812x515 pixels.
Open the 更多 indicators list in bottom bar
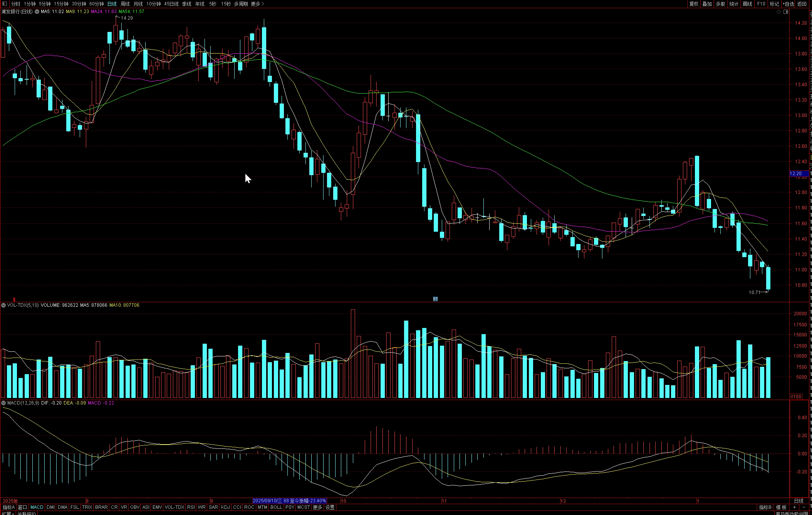317,507
